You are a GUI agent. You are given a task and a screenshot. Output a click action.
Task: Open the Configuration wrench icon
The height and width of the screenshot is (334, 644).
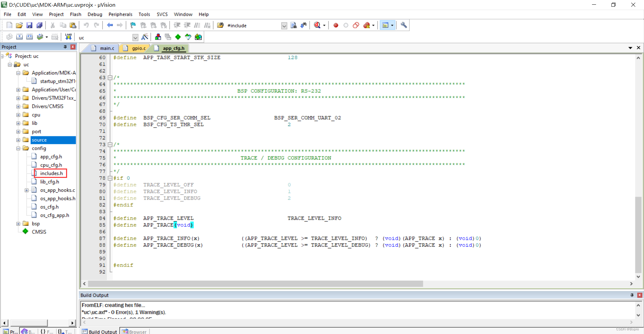(404, 25)
